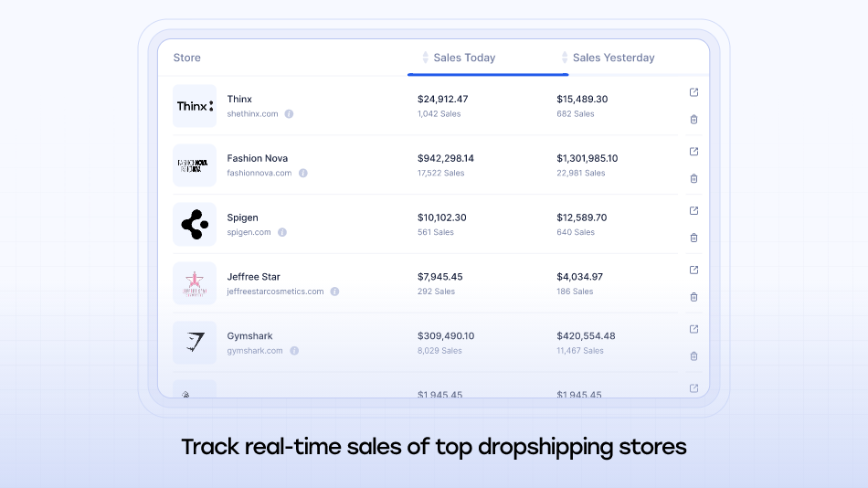This screenshot has height=488, width=868.
Task: Show info for jeffreestarcosmetics.com
Action: tap(335, 292)
